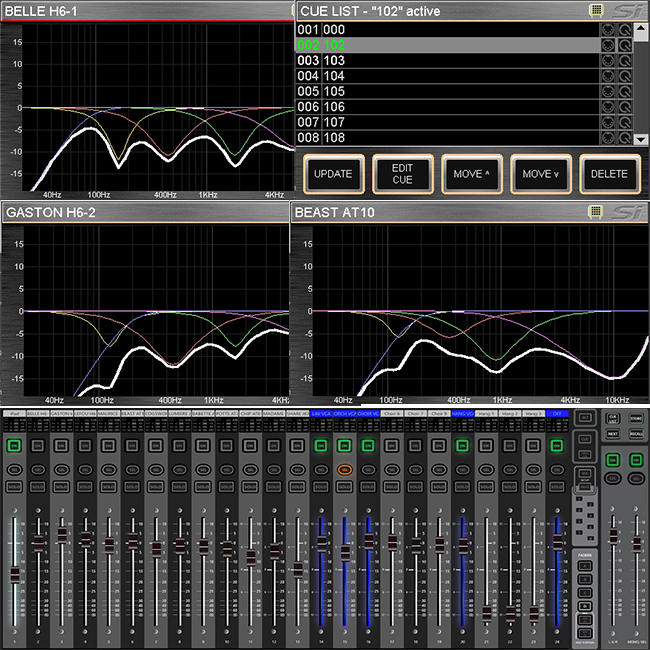
Task: Select the active cue row 002 102
Action: 448,45
